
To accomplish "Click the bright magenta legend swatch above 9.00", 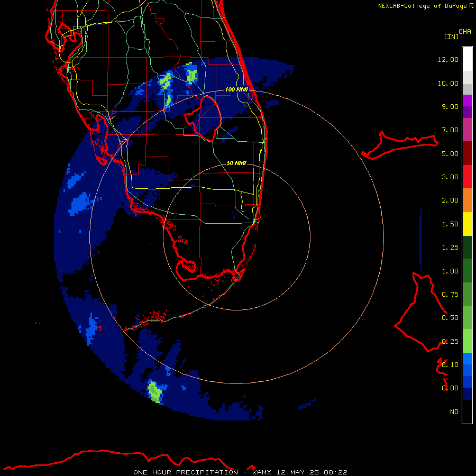I will click(x=467, y=100).
